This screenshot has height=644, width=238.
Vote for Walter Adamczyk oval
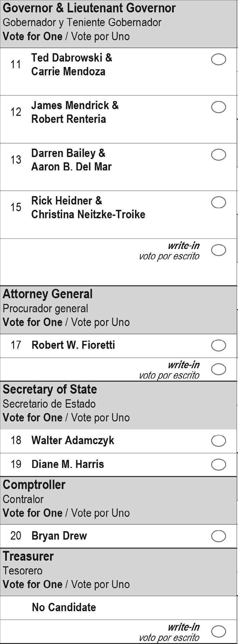(x=219, y=441)
